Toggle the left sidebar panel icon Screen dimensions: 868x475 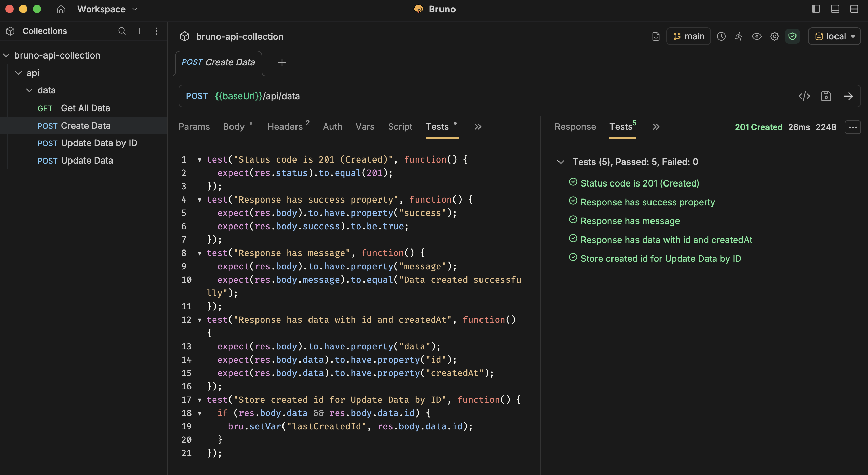tap(816, 9)
